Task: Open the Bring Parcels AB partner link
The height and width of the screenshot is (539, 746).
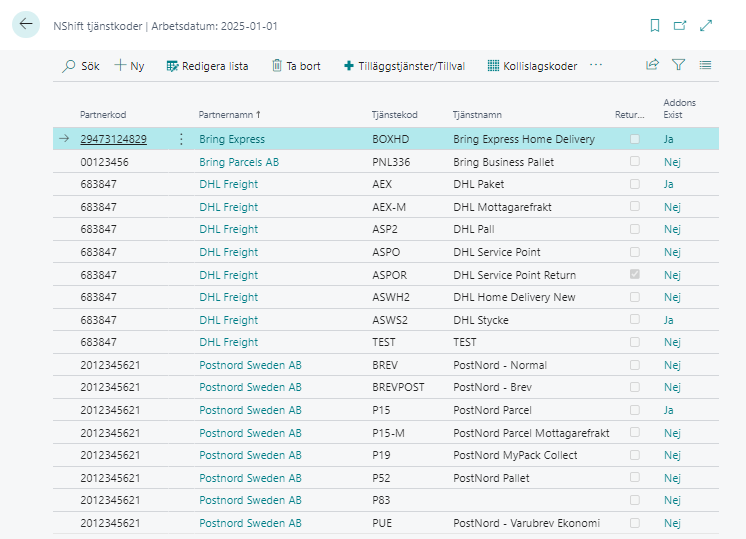Action: [239, 162]
